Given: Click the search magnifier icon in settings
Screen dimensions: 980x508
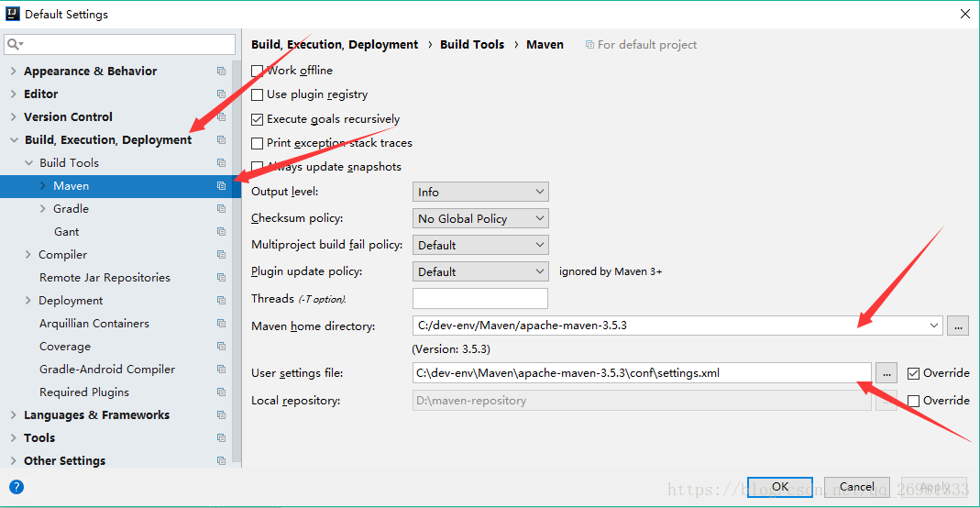Looking at the screenshot, I should tap(15, 44).
